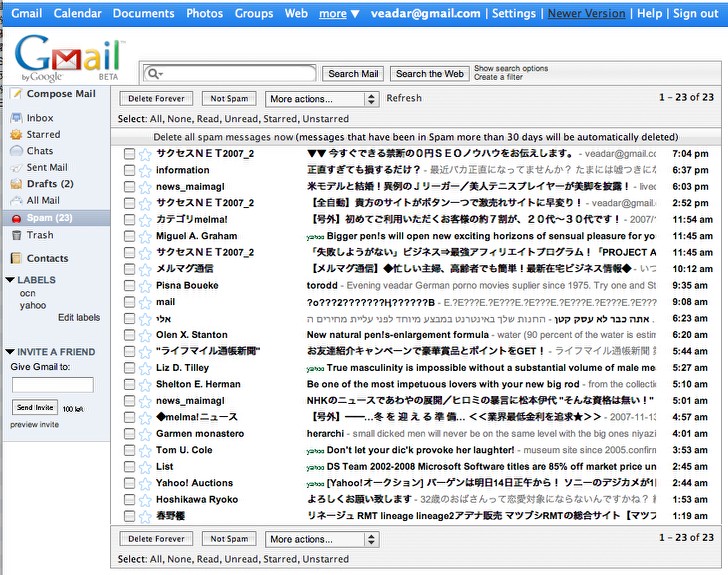Click the Trash can icon
This screenshot has width=728, height=575.
tap(16, 235)
